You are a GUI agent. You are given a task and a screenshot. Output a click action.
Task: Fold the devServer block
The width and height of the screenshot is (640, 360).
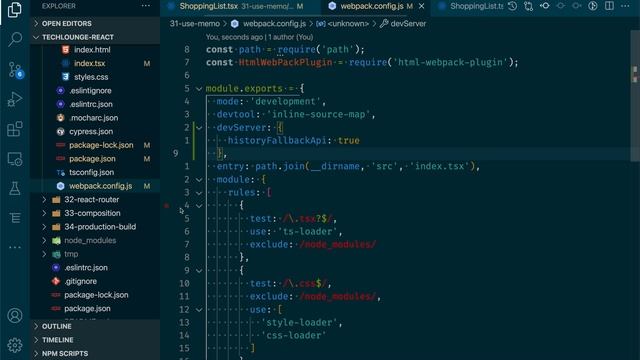click(x=199, y=128)
